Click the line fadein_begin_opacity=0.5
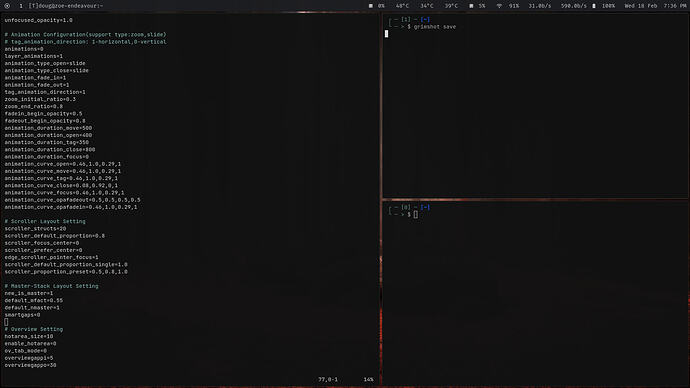This screenshot has width=690, height=388. 43,114
